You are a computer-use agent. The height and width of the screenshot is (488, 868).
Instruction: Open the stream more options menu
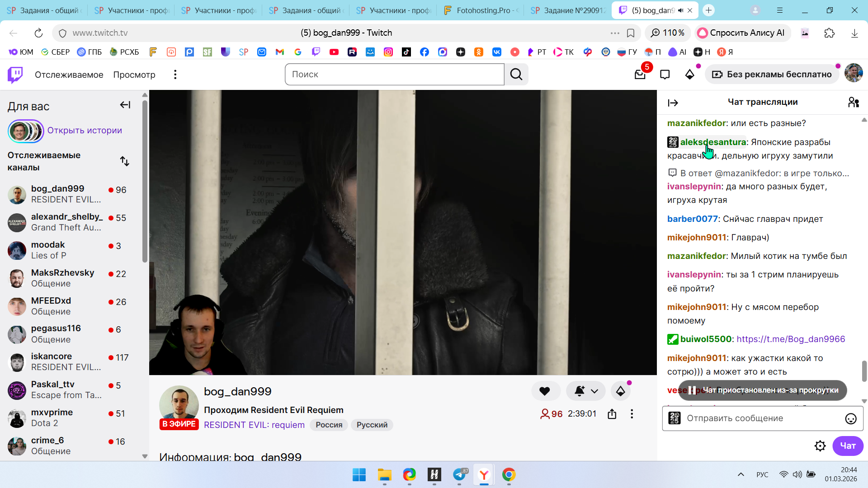[x=632, y=414]
